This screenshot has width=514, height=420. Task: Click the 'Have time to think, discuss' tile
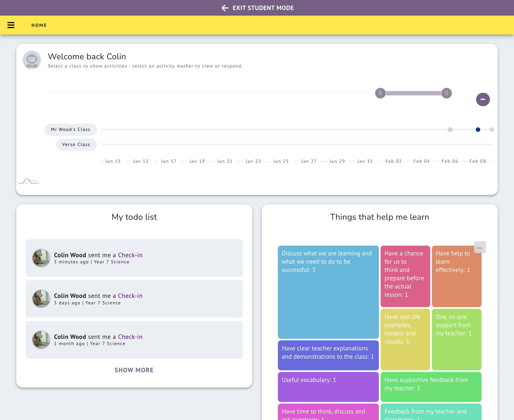pos(328,412)
